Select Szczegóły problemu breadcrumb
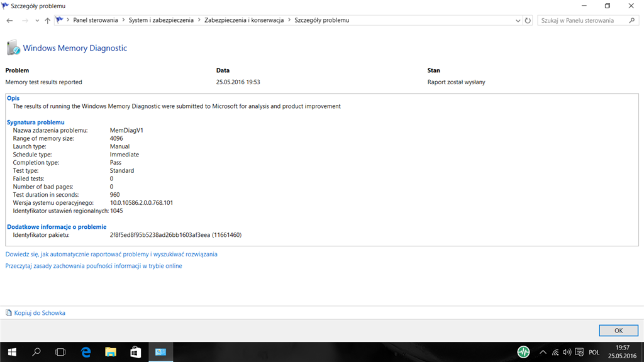The image size is (644, 362). pyautogui.click(x=321, y=20)
